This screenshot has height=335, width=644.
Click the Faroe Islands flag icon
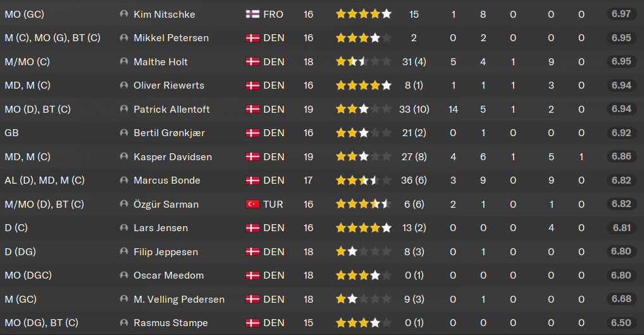point(252,15)
